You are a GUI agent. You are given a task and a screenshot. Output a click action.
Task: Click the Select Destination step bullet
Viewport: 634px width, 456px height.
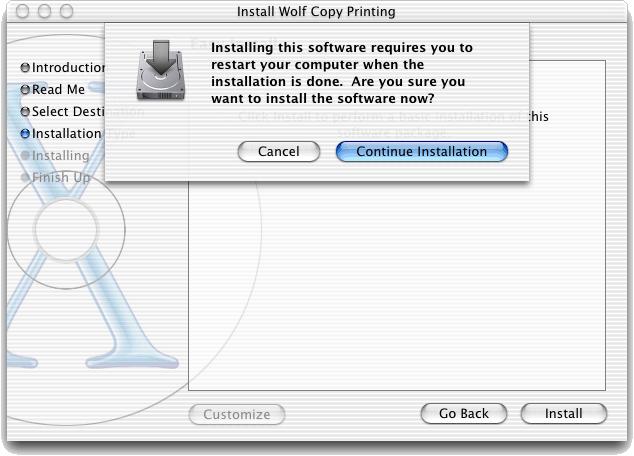coord(25,111)
